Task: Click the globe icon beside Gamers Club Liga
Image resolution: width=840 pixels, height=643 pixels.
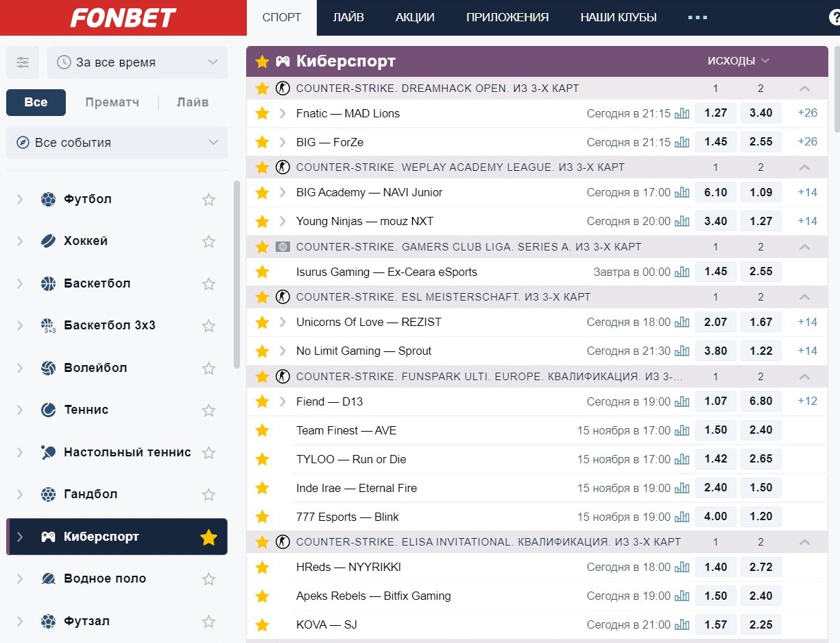Action: [x=283, y=246]
